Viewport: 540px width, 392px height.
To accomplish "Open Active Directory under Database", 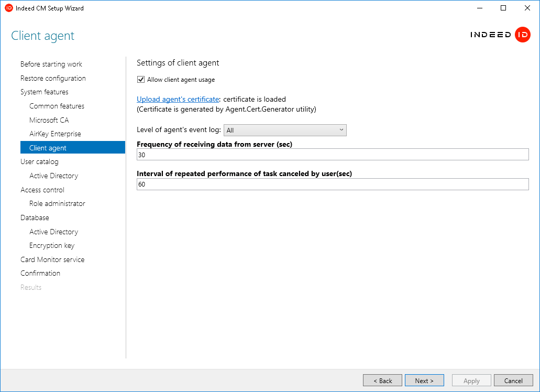I will 54,232.
